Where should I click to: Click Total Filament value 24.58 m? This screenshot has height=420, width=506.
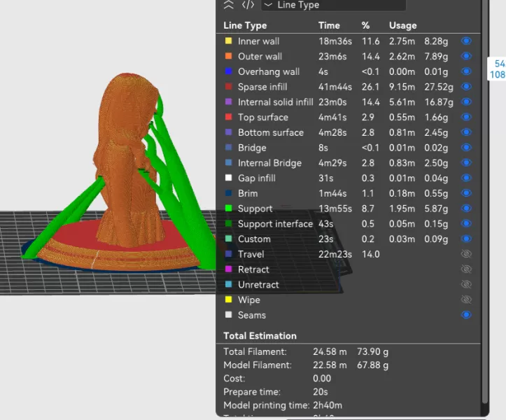coord(330,351)
